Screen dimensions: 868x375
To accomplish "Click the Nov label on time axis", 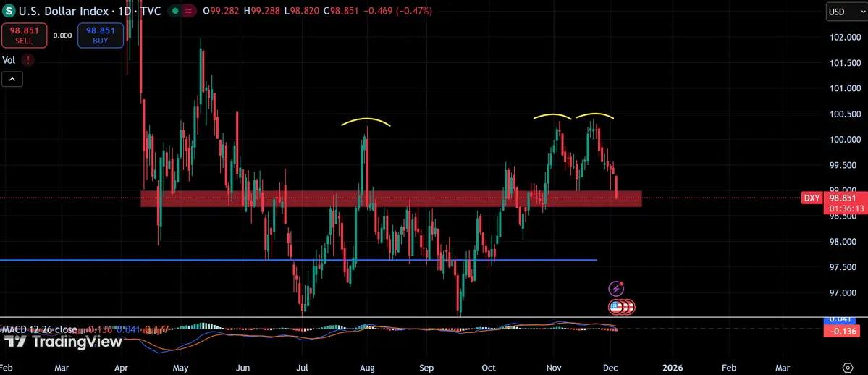I will (x=553, y=367).
